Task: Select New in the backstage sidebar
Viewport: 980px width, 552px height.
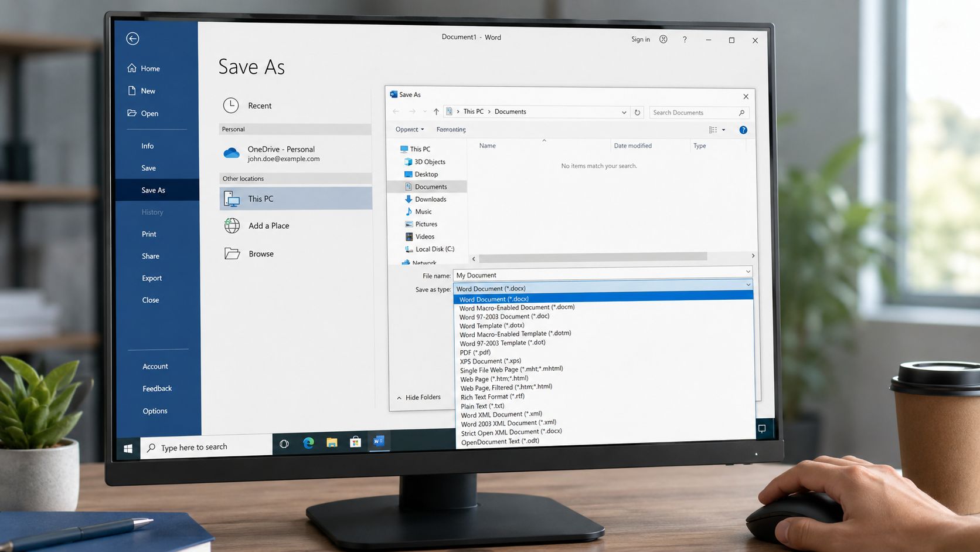Action: (141, 91)
